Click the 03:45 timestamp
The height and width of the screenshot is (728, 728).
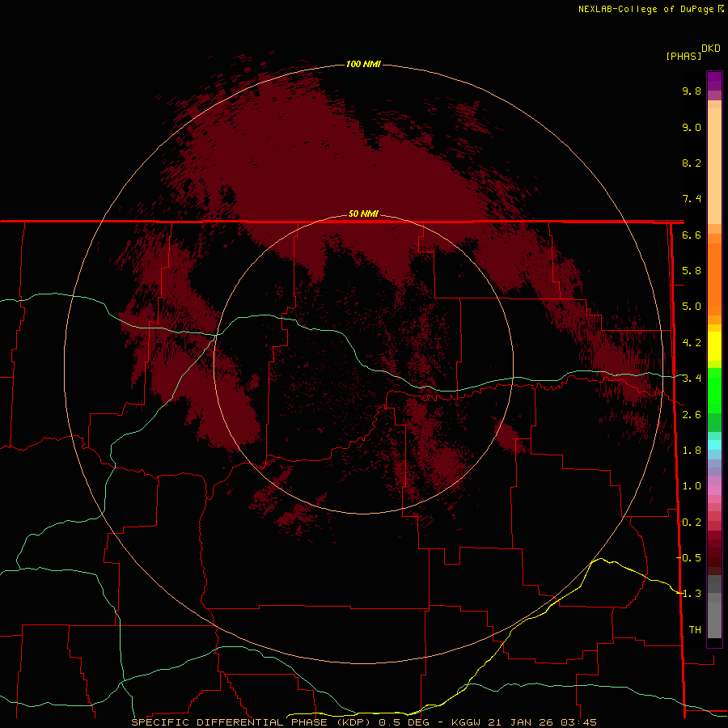click(578, 722)
